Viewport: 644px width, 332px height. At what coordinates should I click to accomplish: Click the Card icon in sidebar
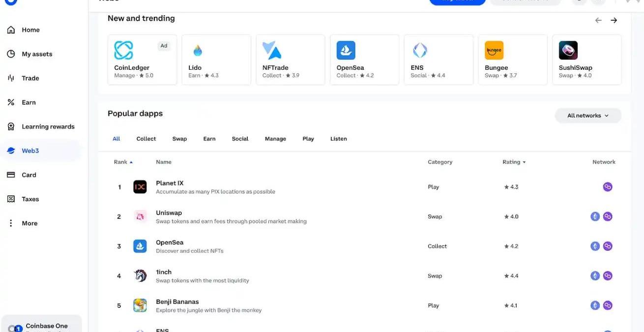pos(11,175)
